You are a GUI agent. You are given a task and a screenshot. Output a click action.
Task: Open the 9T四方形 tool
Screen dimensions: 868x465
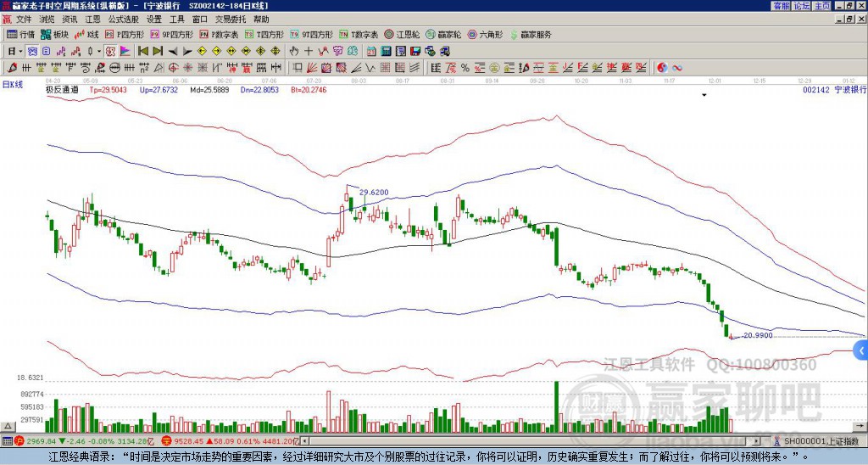(311, 34)
